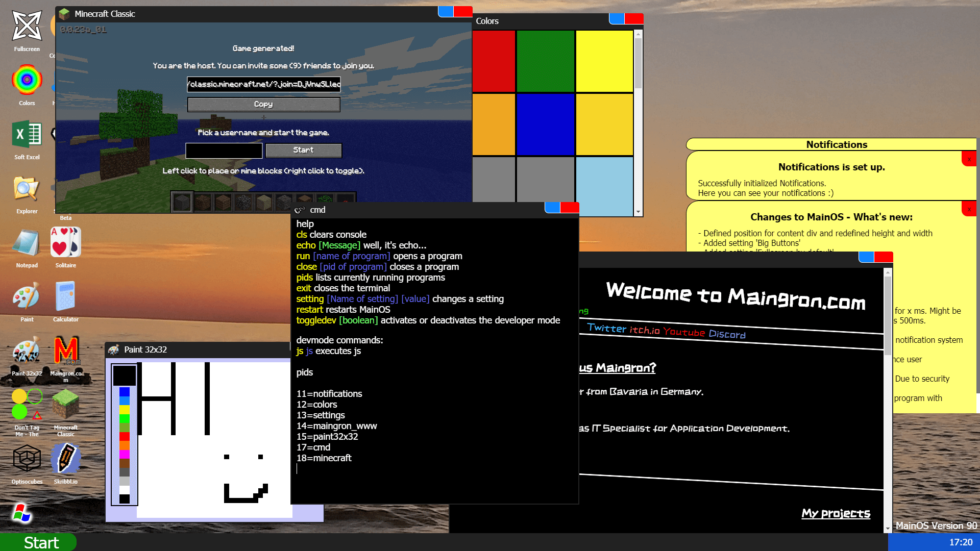
Task: Open the Skribbl.io desktop icon
Action: point(65,459)
